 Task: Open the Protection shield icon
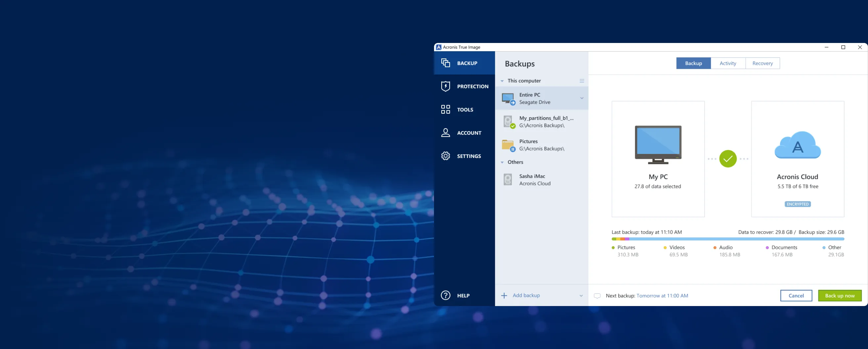point(446,86)
